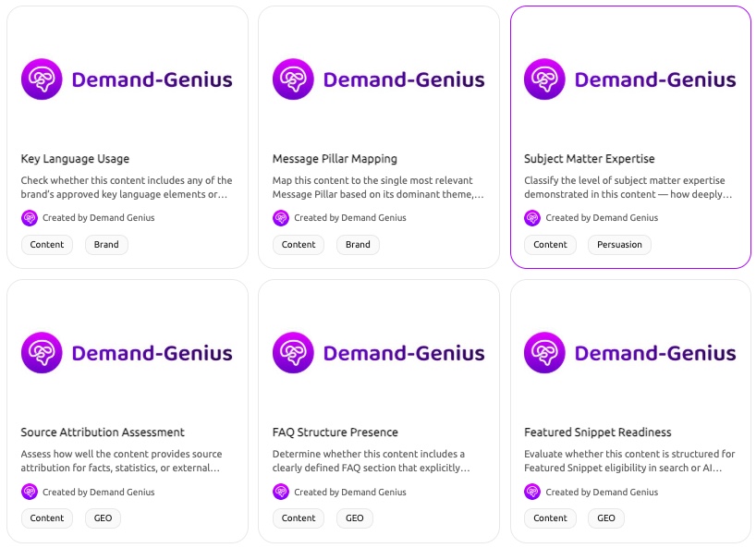Click the creator avatar in FAQ Structure Presence card
The width and height of the screenshot is (756, 548).
pyautogui.click(x=281, y=492)
